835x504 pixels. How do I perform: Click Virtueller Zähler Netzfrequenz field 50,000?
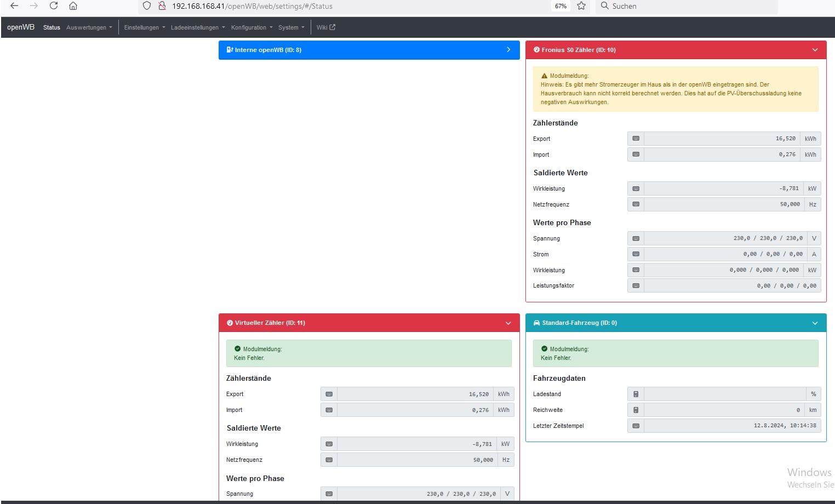coord(417,460)
